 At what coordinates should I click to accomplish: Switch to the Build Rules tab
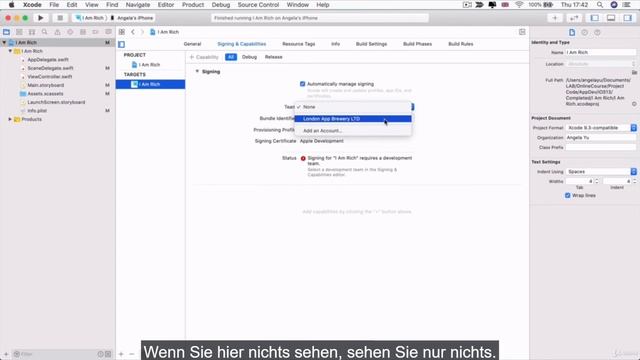click(460, 44)
